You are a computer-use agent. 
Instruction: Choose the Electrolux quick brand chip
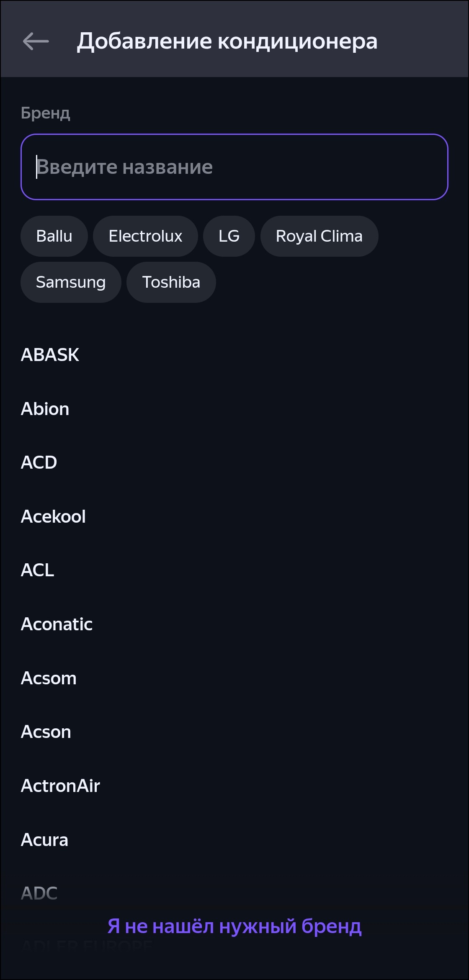coord(145,236)
